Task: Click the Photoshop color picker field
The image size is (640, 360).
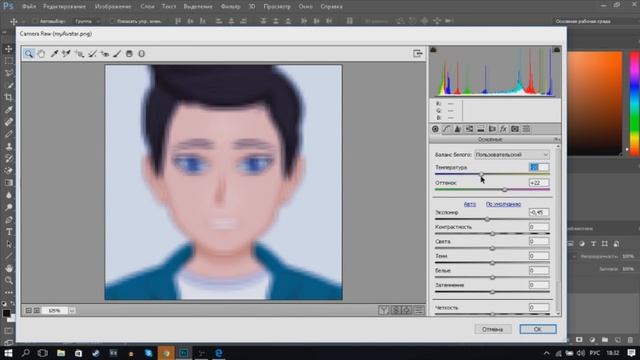Action: [x=595, y=103]
